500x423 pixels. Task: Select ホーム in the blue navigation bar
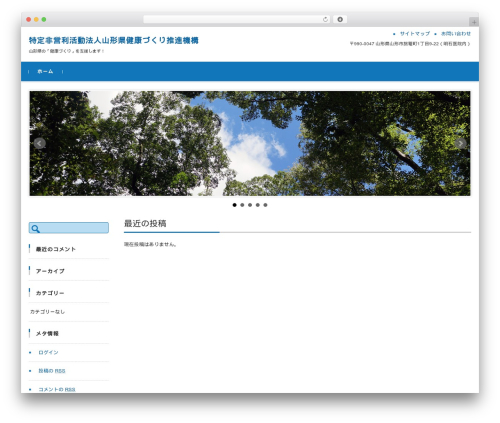pos(45,71)
